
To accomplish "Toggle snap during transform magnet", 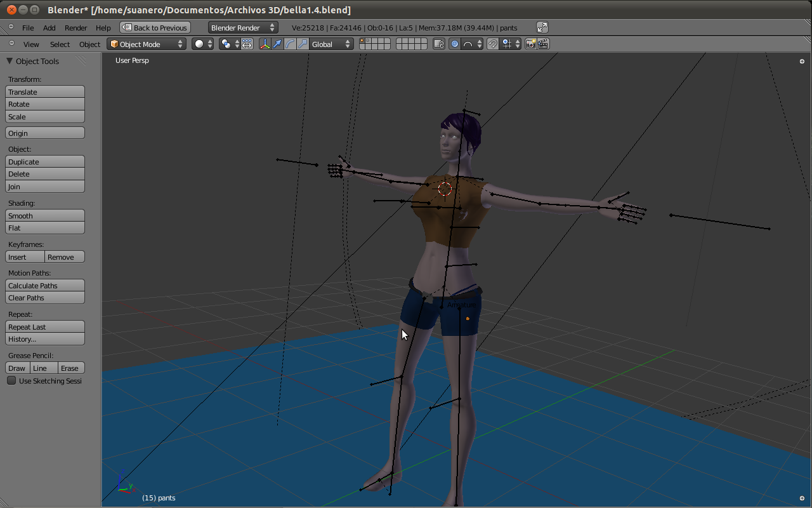I will pyautogui.click(x=492, y=44).
